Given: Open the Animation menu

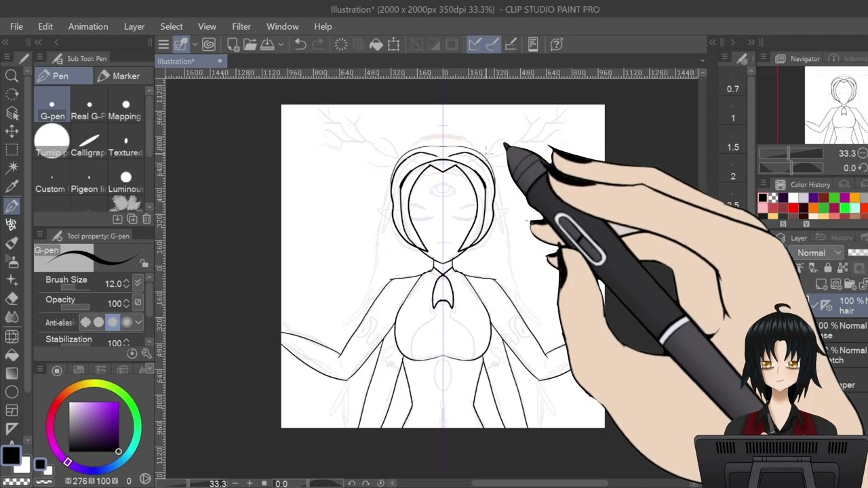Looking at the screenshot, I should 88,26.
